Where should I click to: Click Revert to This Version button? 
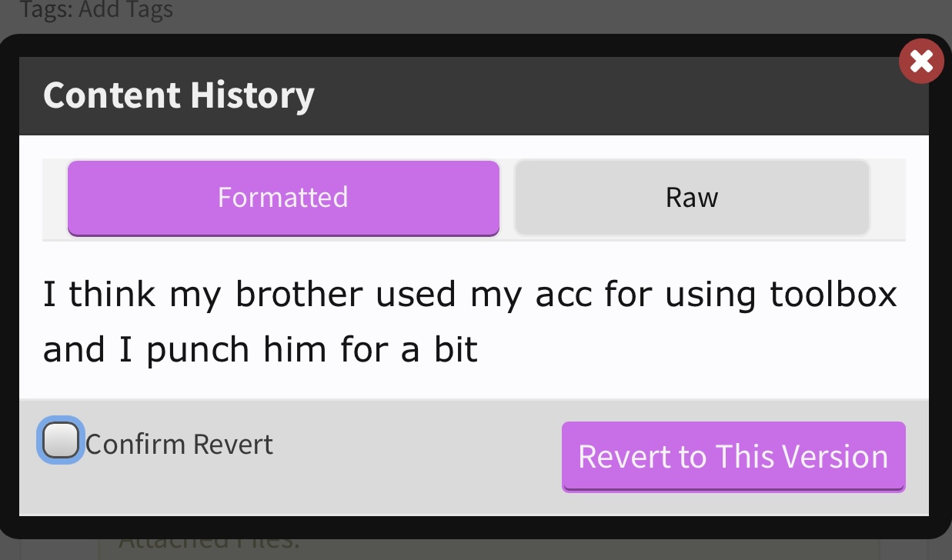pyautogui.click(x=733, y=456)
